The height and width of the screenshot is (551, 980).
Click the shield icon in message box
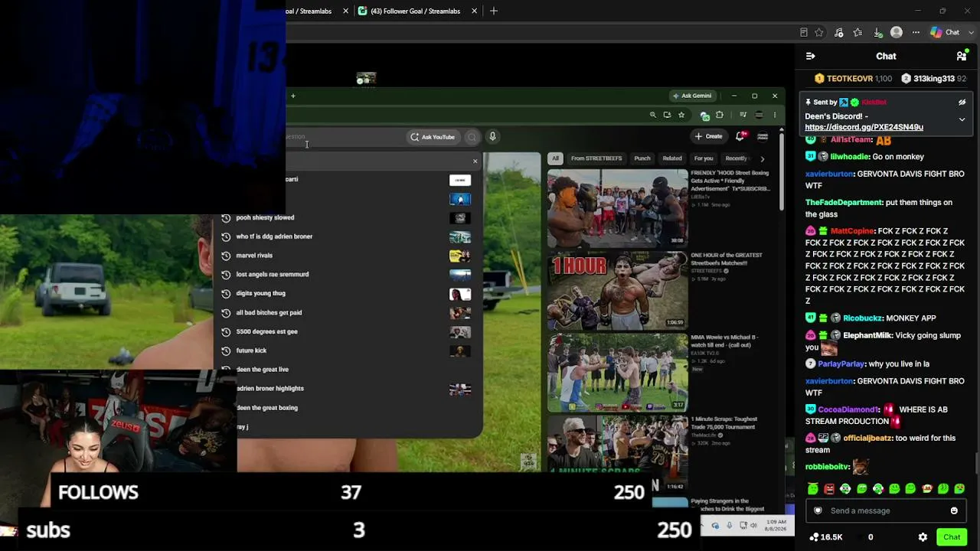pyautogui.click(x=818, y=510)
